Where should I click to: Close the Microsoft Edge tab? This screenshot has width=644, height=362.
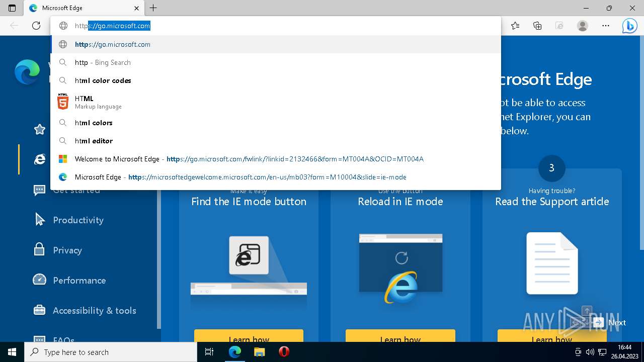(x=137, y=8)
